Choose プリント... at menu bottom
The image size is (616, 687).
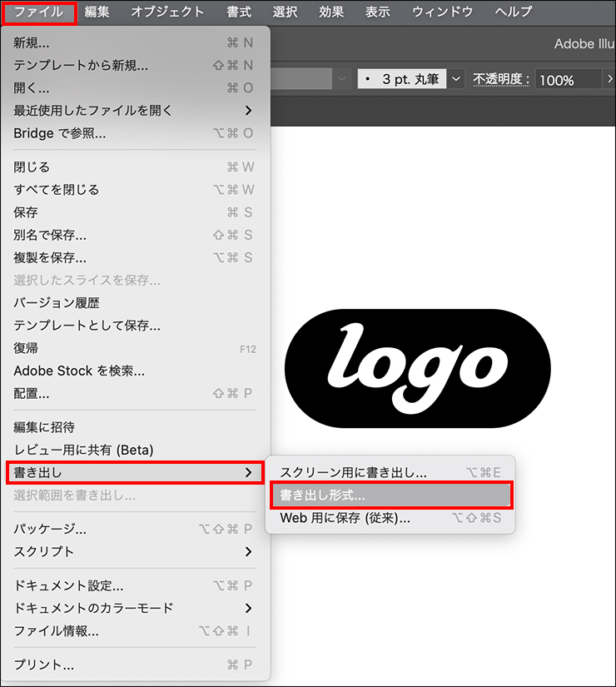[x=44, y=665]
